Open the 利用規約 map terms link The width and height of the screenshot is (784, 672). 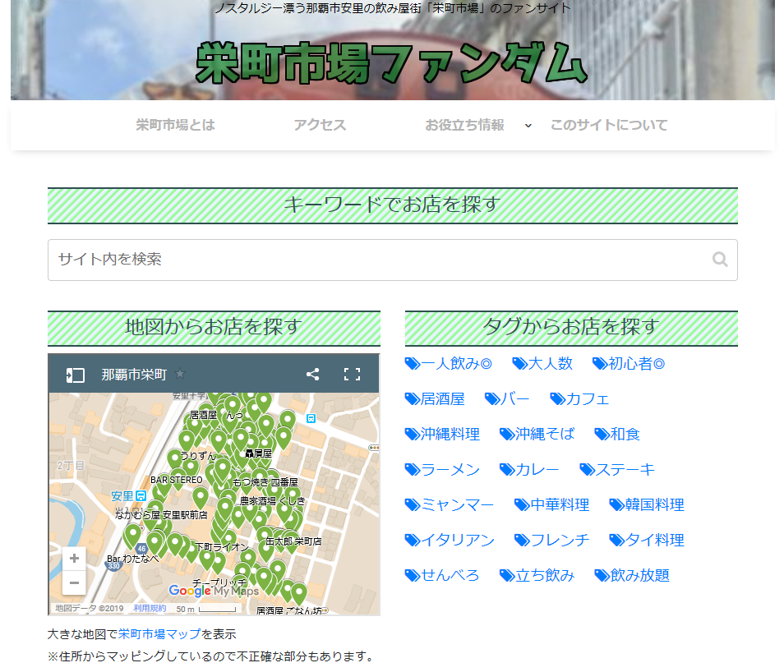(x=150, y=609)
